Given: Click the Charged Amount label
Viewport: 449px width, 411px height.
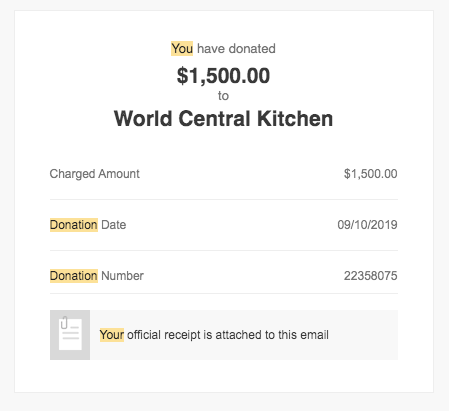Looking at the screenshot, I should point(95,174).
